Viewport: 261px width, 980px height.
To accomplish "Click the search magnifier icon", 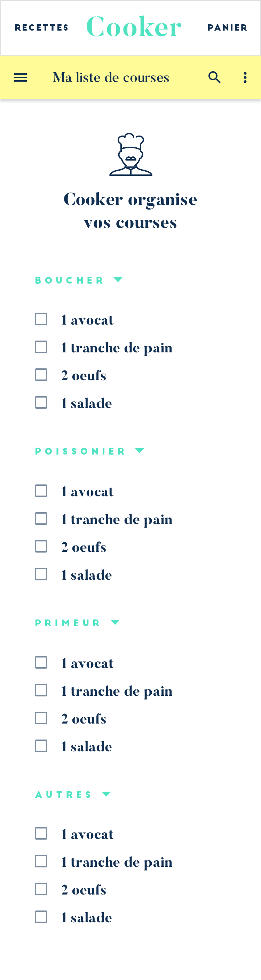I will 214,77.
